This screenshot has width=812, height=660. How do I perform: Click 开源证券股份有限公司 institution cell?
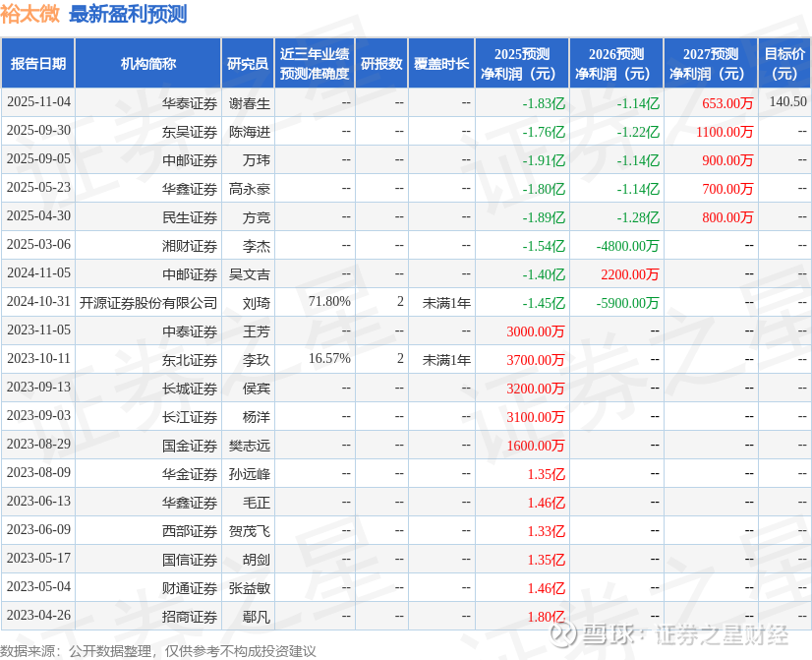point(148,303)
